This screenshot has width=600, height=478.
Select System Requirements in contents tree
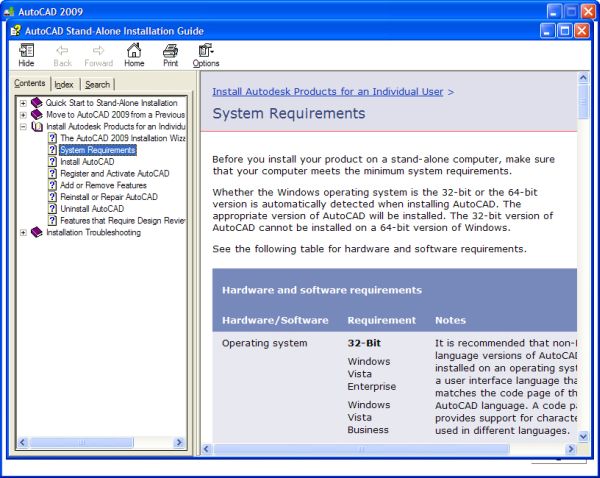click(x=98, y=150)
